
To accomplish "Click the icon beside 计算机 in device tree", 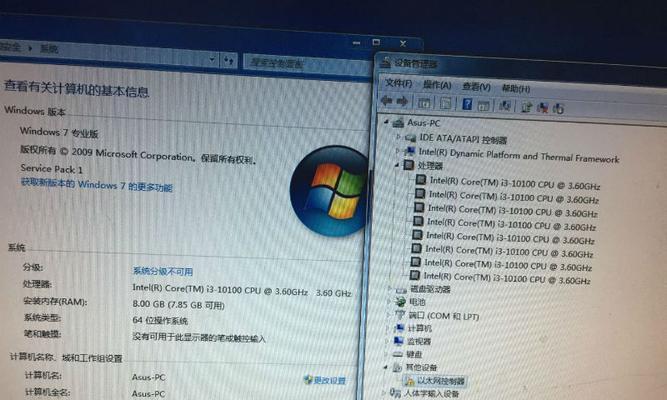I will pyautogui.click(x=399, y=328).
